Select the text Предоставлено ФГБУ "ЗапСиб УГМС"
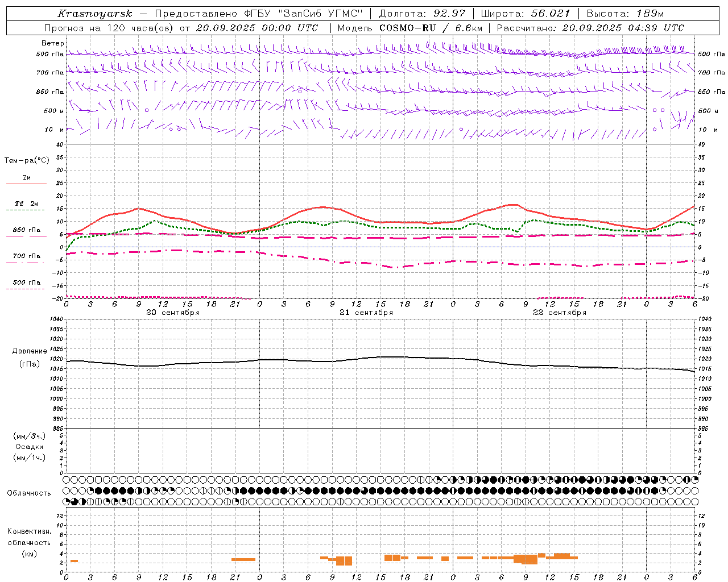 tap(259, 14)
